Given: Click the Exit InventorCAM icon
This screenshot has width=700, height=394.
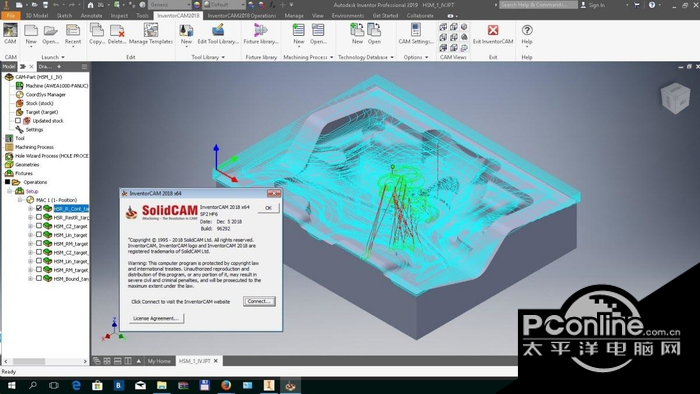Looking at the screenshot, I should (493, 34).
